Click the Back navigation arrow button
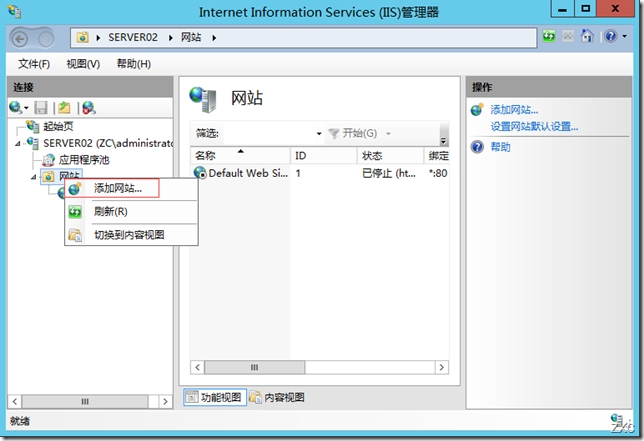Screen dimensions: 644x441 [x=19, y=39]
